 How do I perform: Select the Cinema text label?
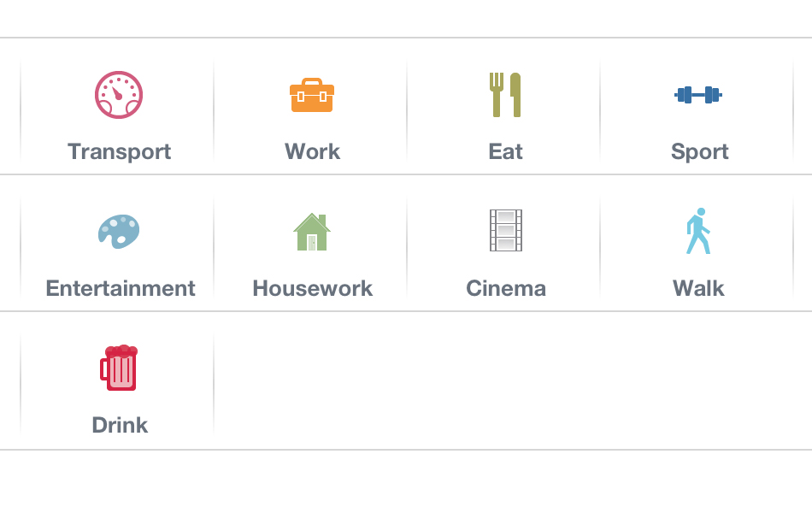(x=505, y=288)
